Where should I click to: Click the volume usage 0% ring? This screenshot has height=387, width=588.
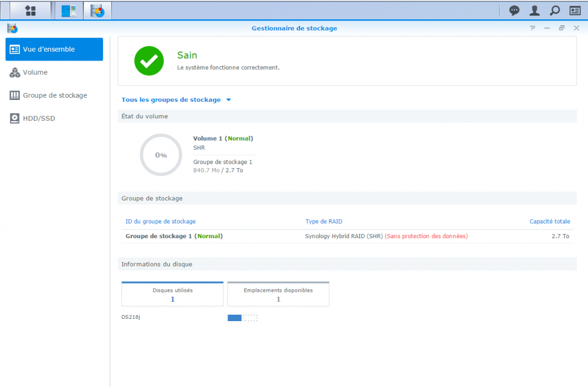[x=161, y=155]
